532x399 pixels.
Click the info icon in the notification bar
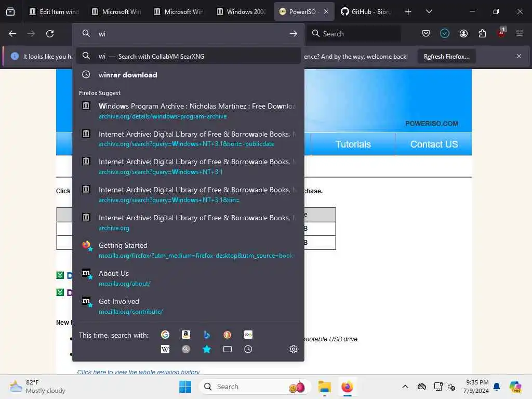15,56
